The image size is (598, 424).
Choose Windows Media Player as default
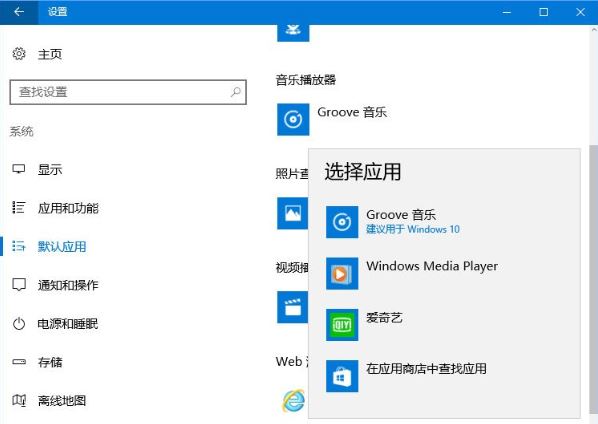point(432,266)
